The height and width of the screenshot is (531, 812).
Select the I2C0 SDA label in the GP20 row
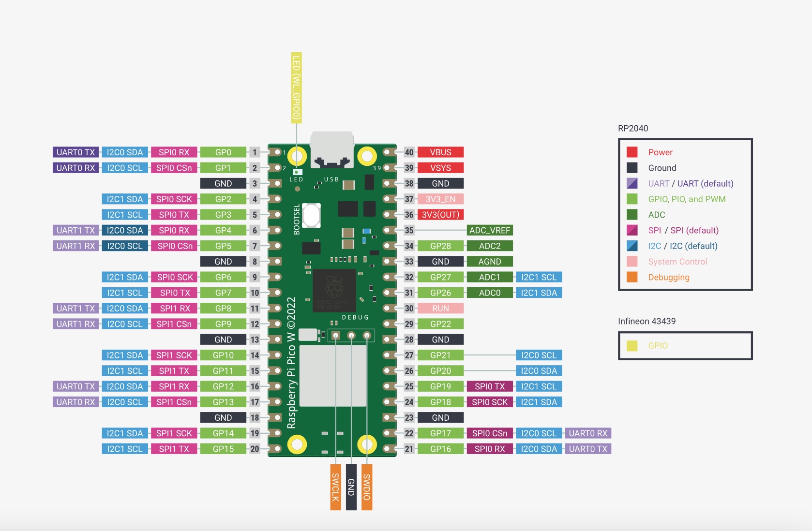click(x=539, y=371)
